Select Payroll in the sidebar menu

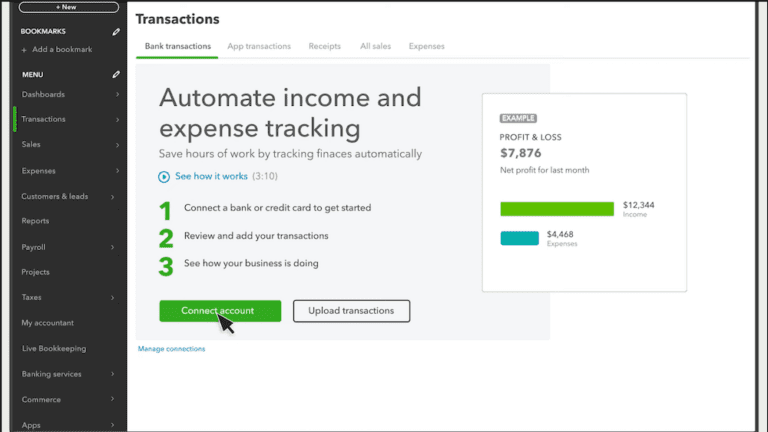tap(33, 247)
